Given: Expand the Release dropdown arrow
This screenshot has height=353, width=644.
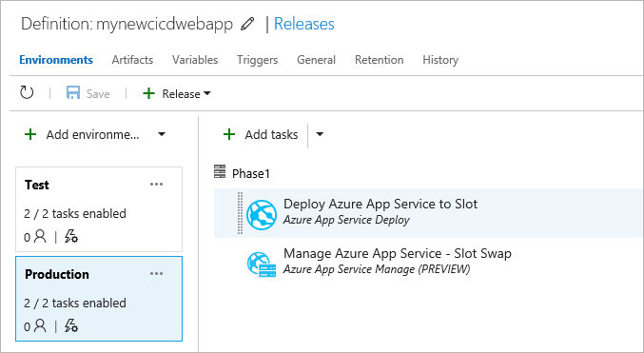Looking at the screenshot, I should 207,93.
